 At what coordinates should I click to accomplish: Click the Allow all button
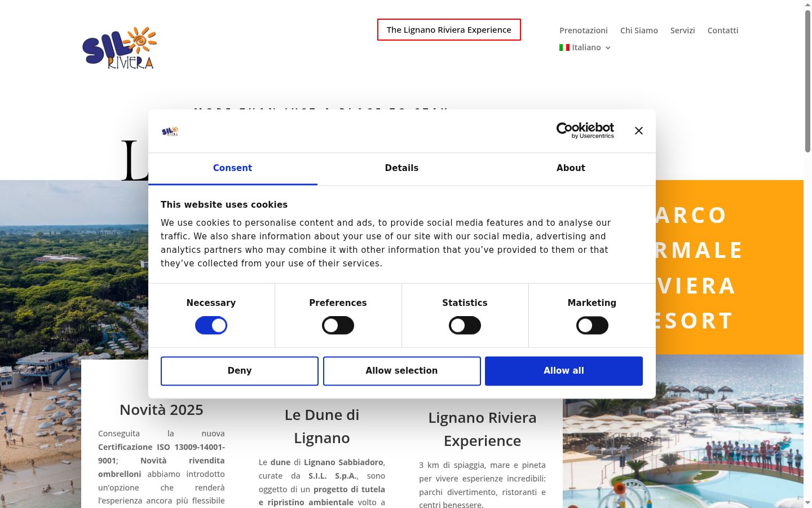point(564,371)
